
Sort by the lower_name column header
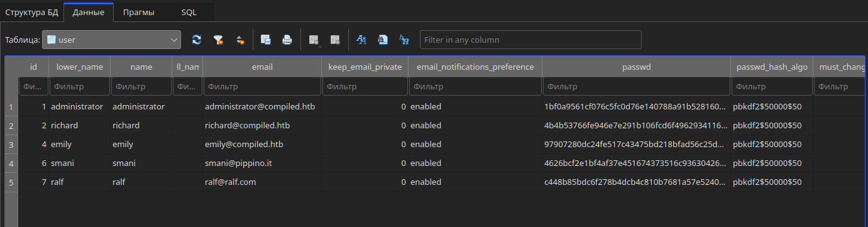(80, 67)
